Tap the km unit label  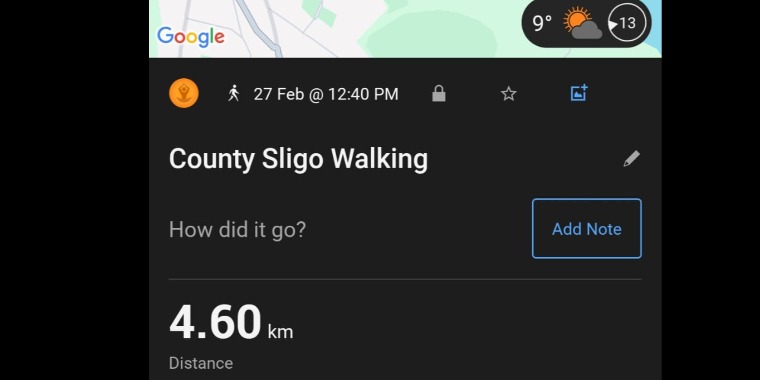click(280, 332)
